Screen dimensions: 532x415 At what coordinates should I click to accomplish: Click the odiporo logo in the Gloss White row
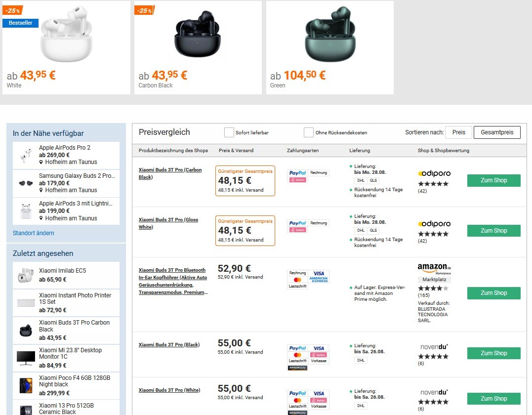coord(434,224)
